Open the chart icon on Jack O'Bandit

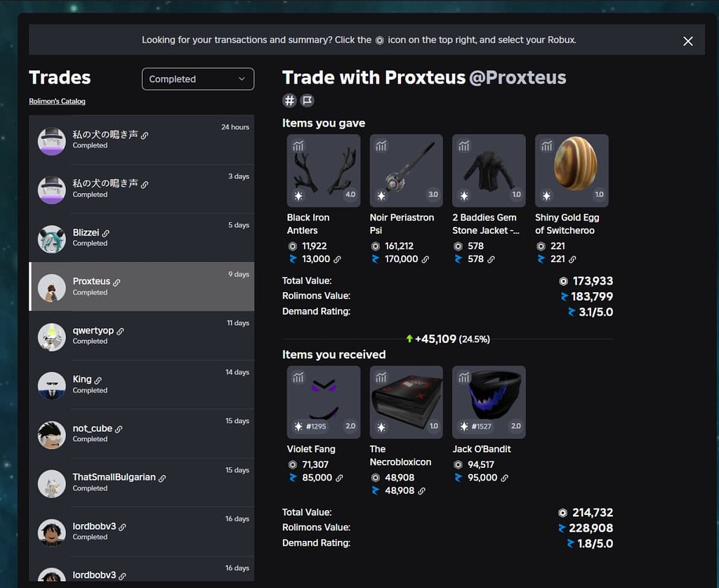(x=463, y=378)
